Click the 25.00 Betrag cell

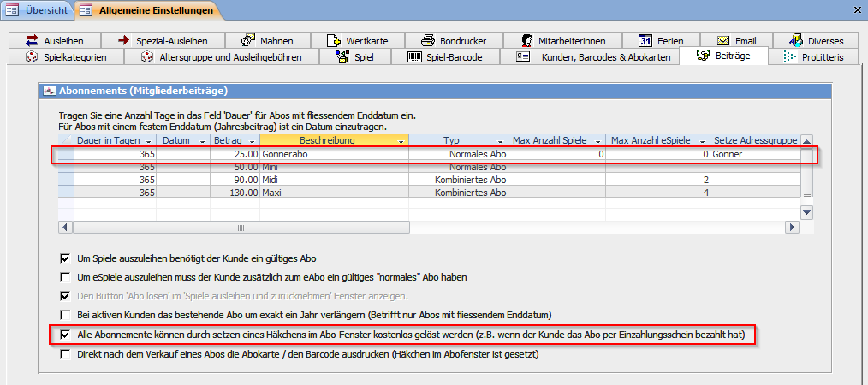tap(235, 154)
